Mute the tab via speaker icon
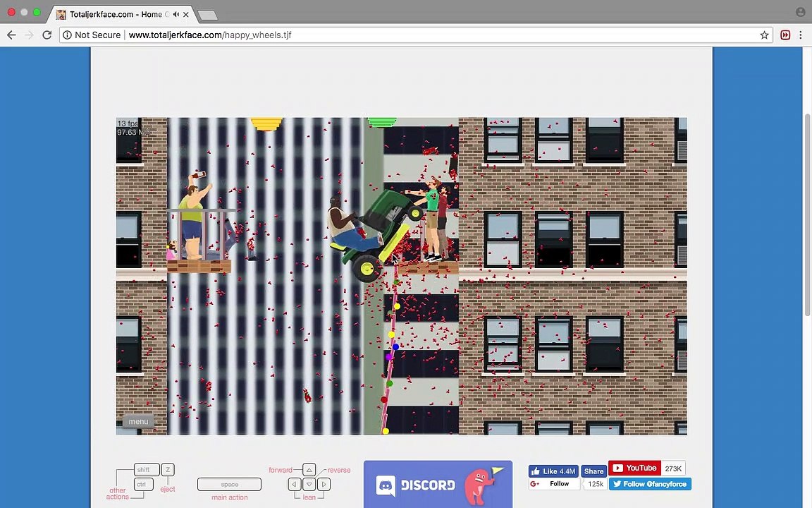The image size is (812, 508). 176,14
